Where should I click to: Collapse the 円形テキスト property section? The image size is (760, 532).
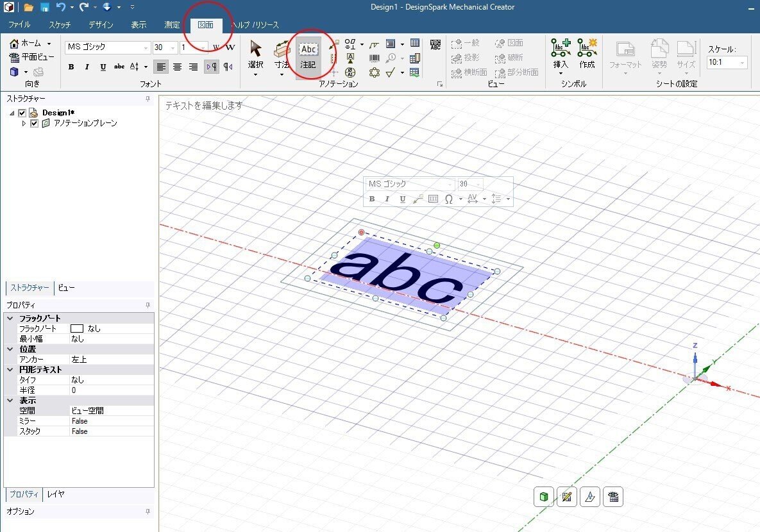pos(10,369)
